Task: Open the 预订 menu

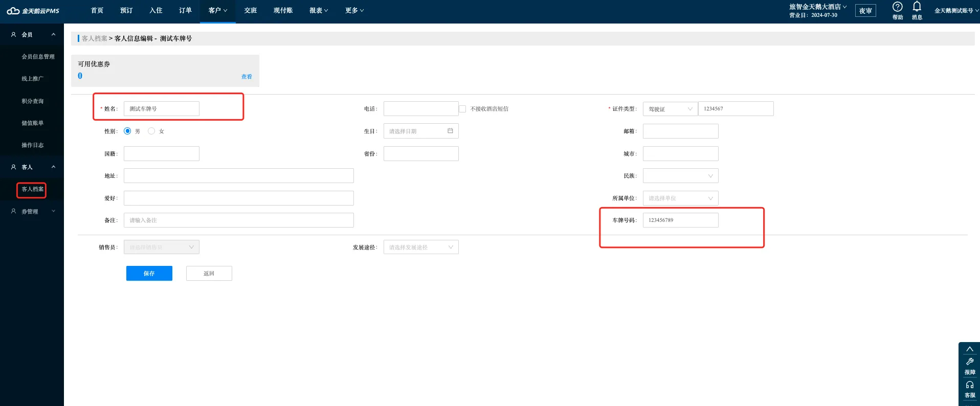Action: [126, 10]
